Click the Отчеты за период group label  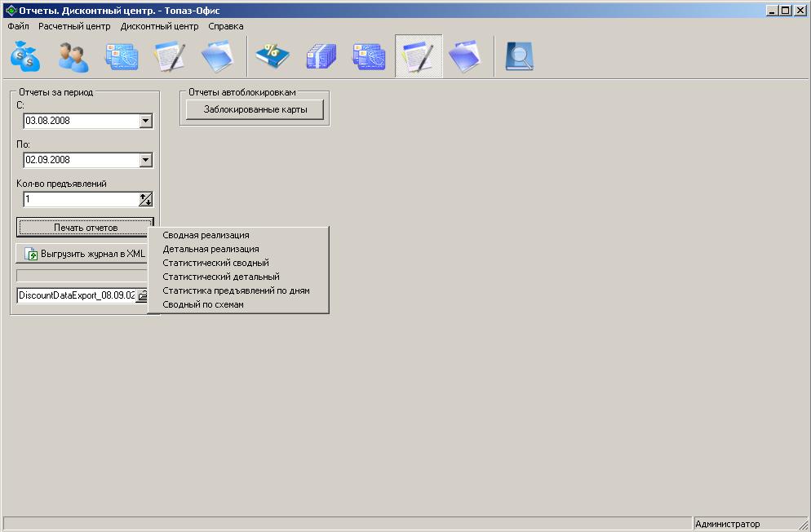pyautogui.click(x=55, y=92)
